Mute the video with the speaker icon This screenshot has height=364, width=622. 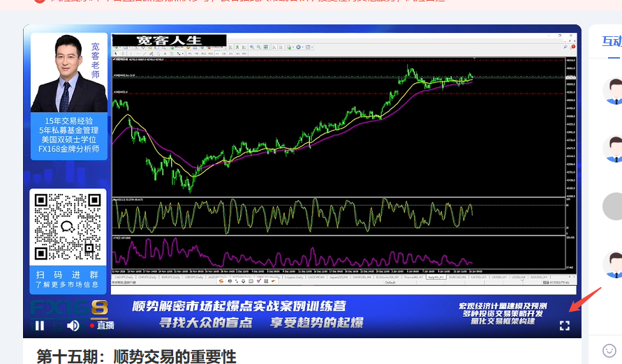click(x=73, y=325)
